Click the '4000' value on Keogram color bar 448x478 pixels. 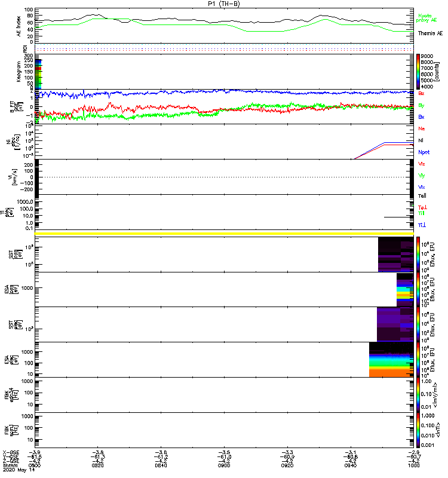426,87
